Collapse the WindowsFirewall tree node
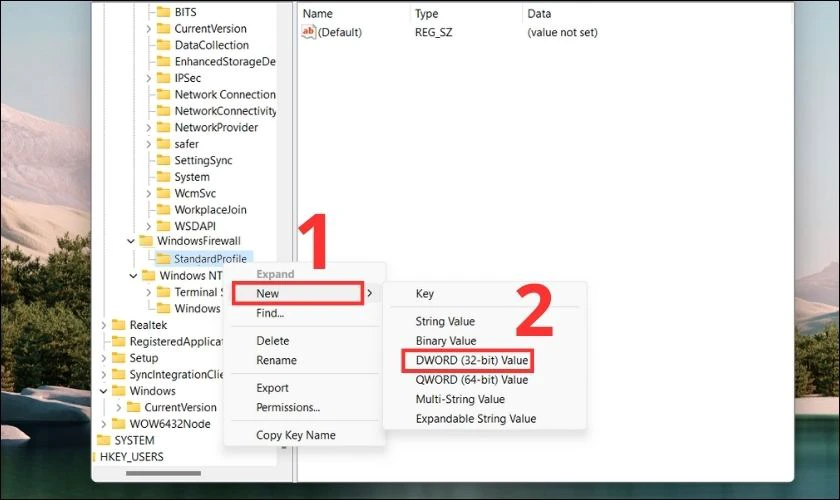Viewport: 840px width, 500px height. click(x=130, y=241)
